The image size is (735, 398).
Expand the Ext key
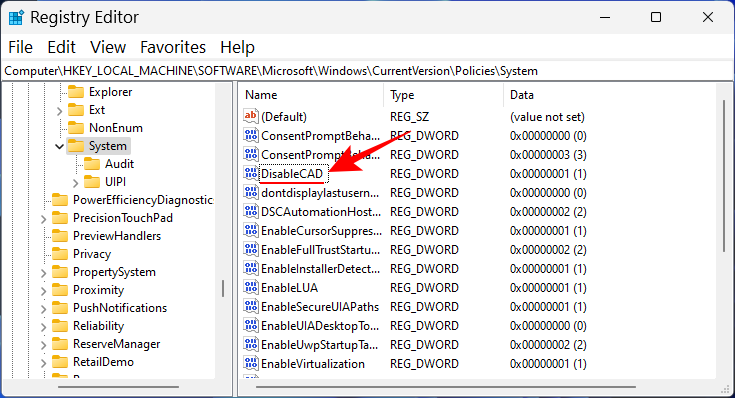pyautogui.click(x=59, y=111)
